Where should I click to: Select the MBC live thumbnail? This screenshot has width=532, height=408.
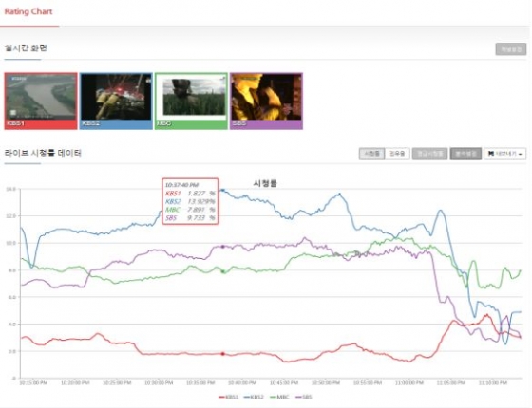191,101
